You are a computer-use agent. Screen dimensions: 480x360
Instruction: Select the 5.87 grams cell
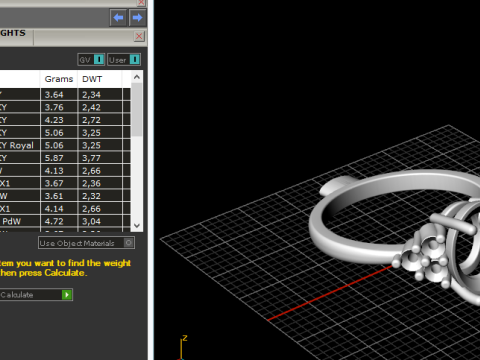pyautogui.click(x=59, y=158)
